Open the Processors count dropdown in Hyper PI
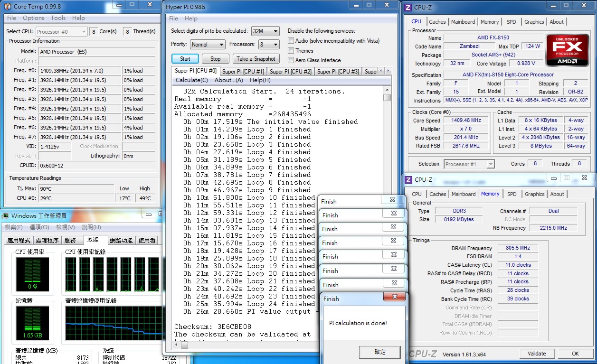Image resolution: width=597 pixels, height=364 pixels. pos(269,45)
